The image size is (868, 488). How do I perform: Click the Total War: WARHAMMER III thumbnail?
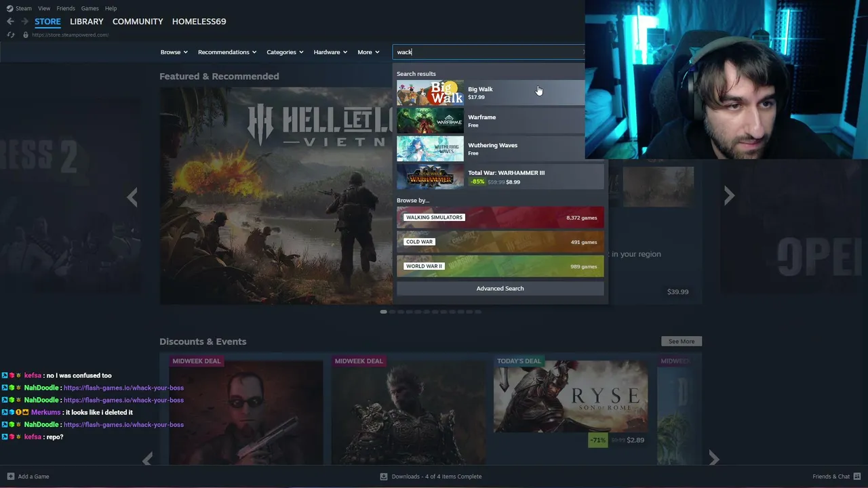click(430, 176)
